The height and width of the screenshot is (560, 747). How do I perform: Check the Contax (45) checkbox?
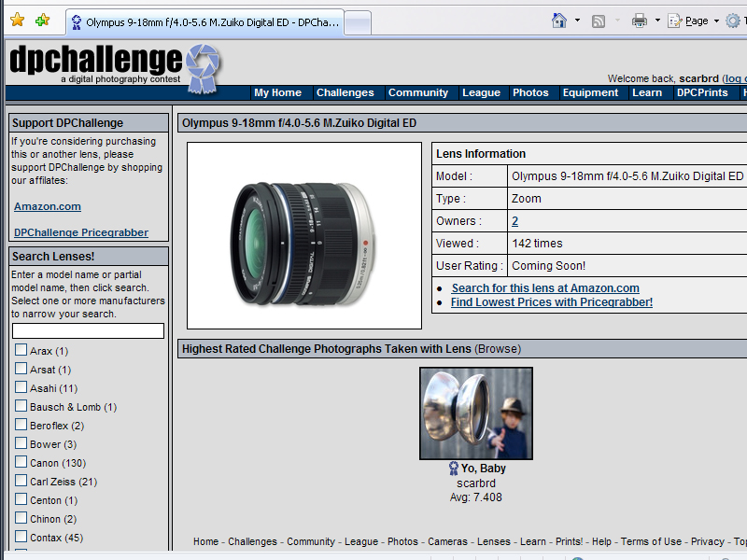click(x=21, y=536)
